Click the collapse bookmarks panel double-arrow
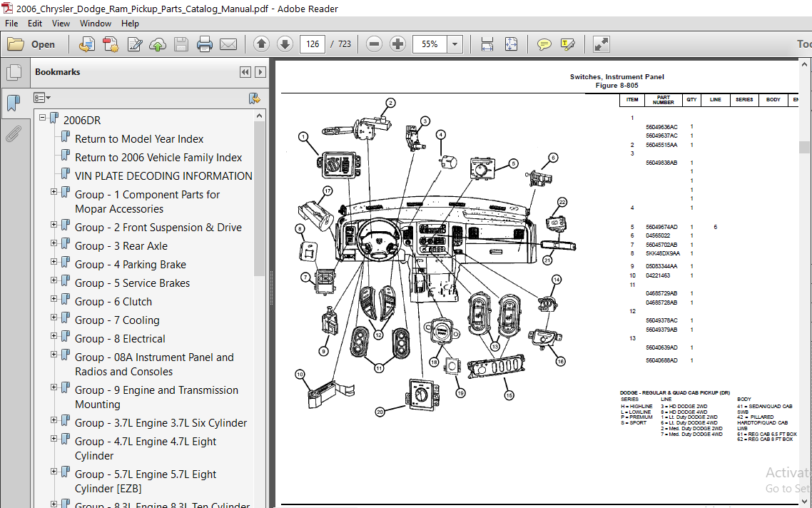The height and width of the screenshot is (508, 812). tap(245, 73)
